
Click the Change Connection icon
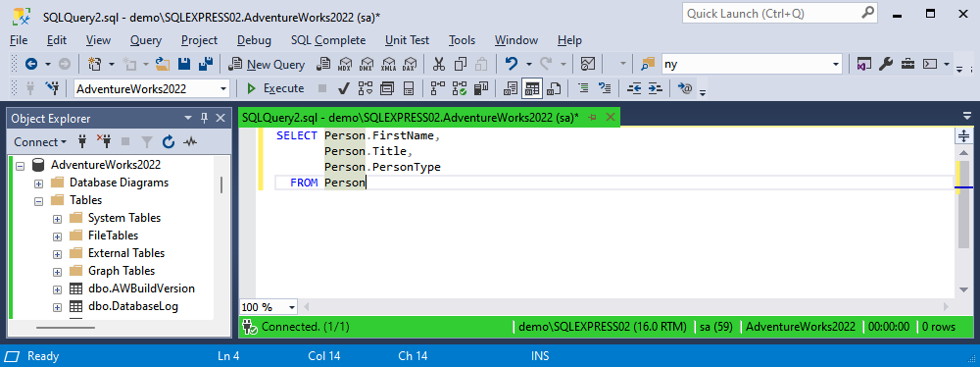(54, 88)
